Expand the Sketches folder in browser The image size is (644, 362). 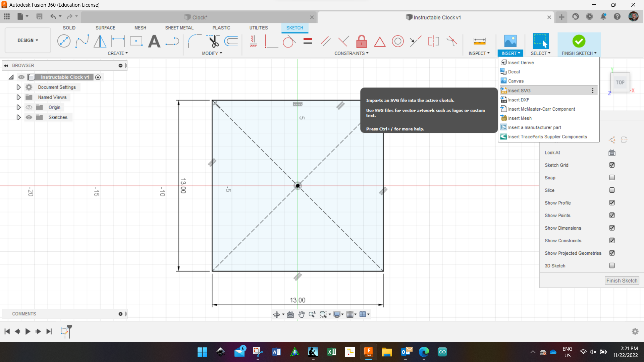coord(18,117)
